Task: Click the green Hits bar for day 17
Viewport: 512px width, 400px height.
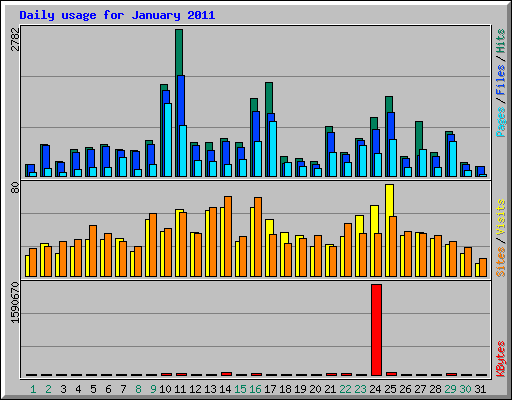Action: [x=269, y=98]
